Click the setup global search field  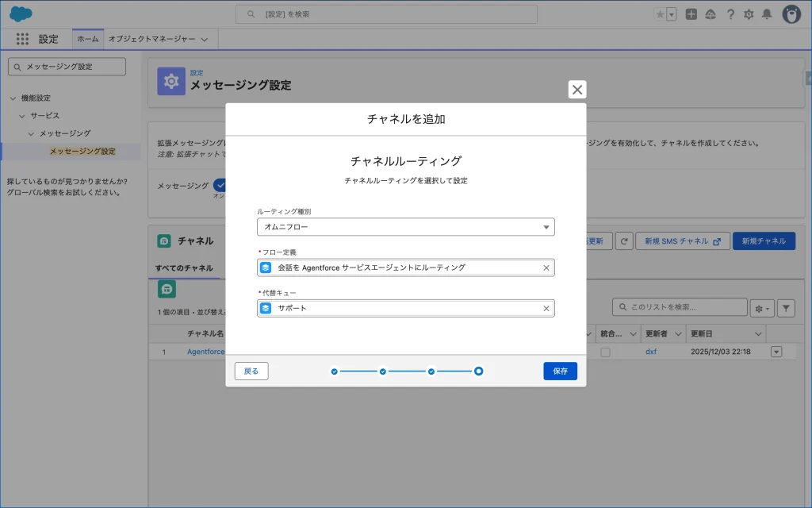click(x=386, y=14)
